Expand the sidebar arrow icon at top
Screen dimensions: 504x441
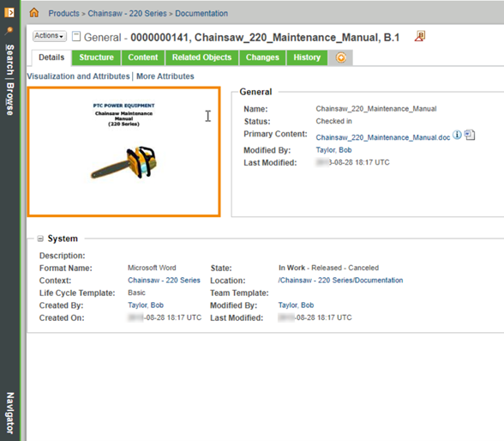[9, 13]
